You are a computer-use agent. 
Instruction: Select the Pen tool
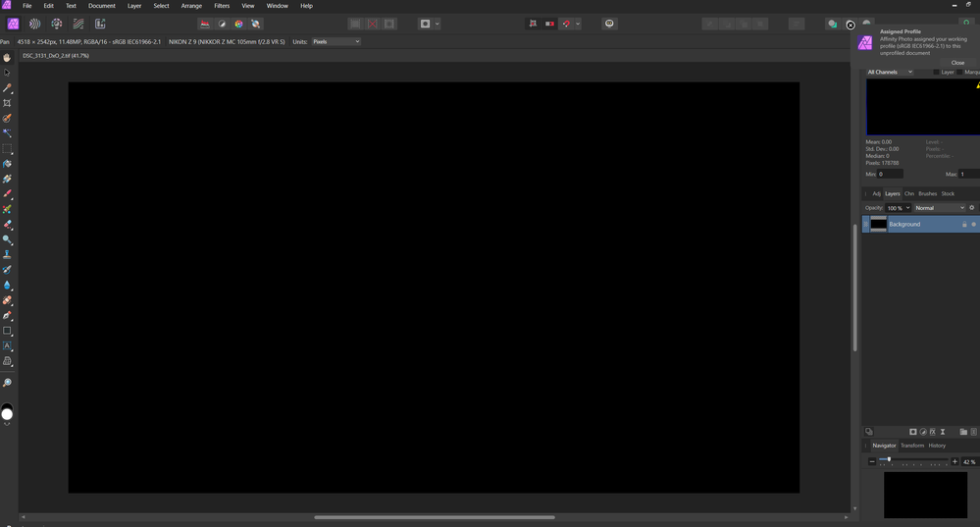point(8,315)
